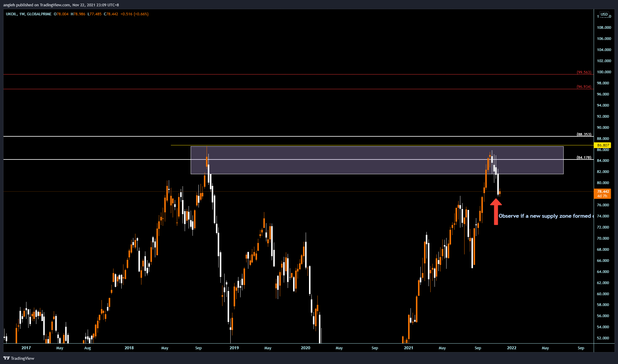Click the 70.000 price scale value
This screenshot has width=618, height=364.
pyautogui.click(x=603, y=238)
